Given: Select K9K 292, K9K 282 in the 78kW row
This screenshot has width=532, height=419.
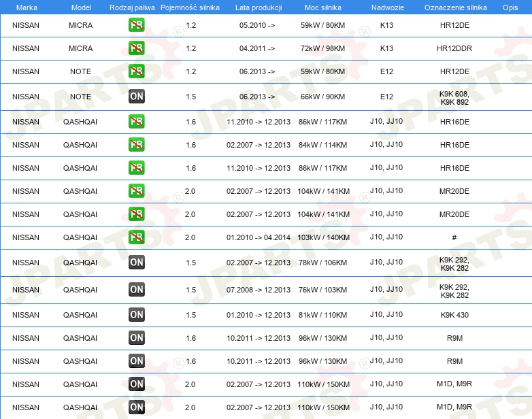Looking at the screenshot, I should coord(454,264).
